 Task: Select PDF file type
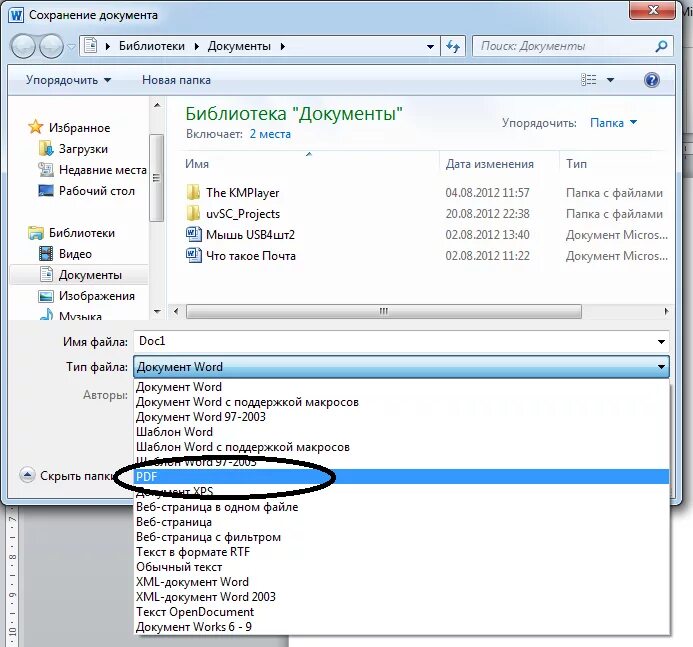pyautogui.click(x=402, y=476)
